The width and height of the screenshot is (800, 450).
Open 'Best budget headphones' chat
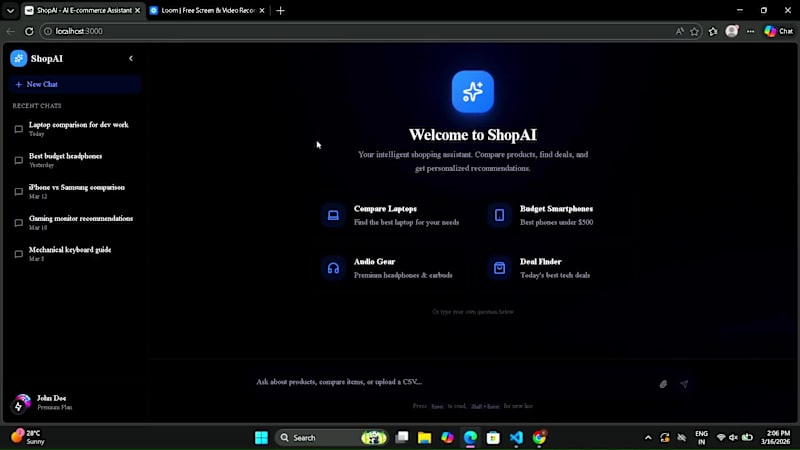click(x=74, y=160)
